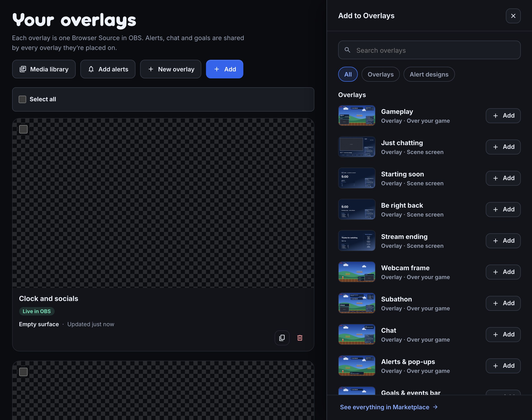The image size is (532, 420).
Task: Click the Empty surface label
Action: 39,324
